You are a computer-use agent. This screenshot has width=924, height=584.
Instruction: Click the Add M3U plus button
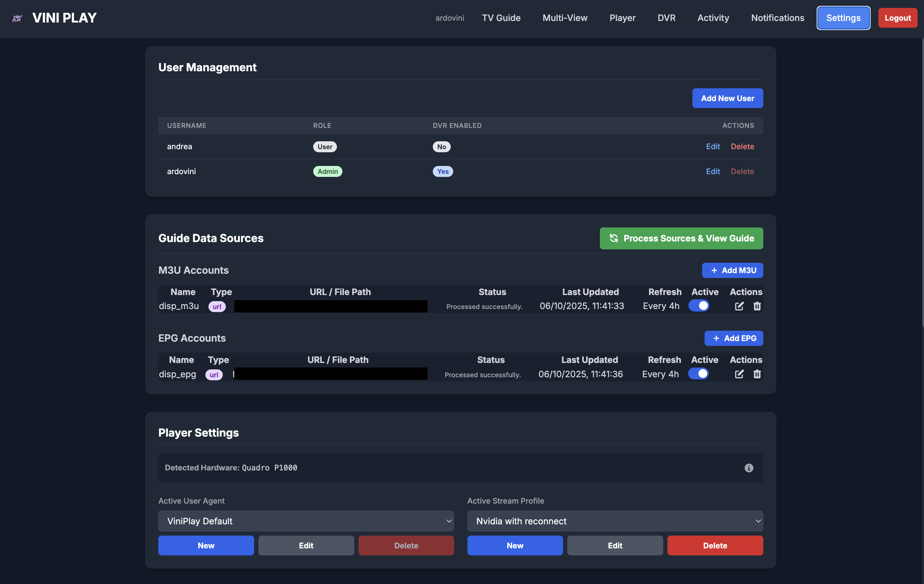[732, 270]
